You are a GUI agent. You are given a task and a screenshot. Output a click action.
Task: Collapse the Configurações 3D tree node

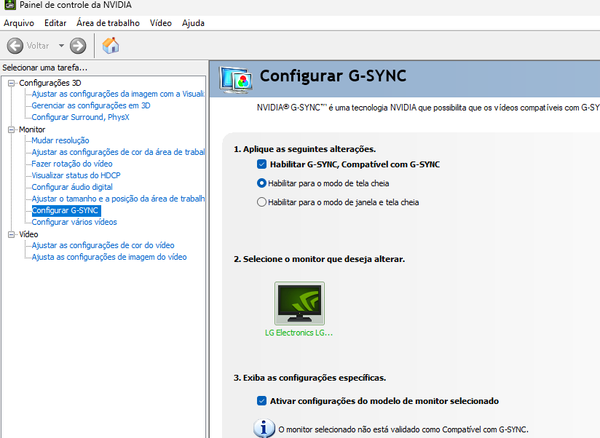coord(11,82)
